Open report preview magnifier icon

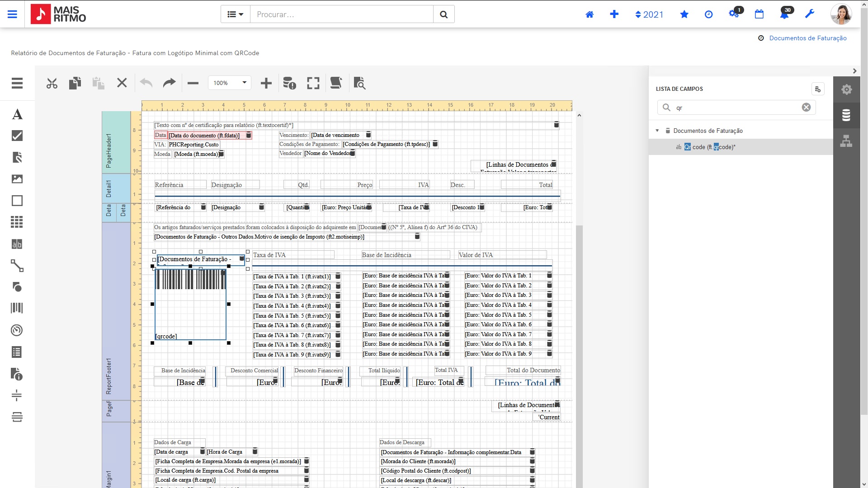[x=359, y=83]
